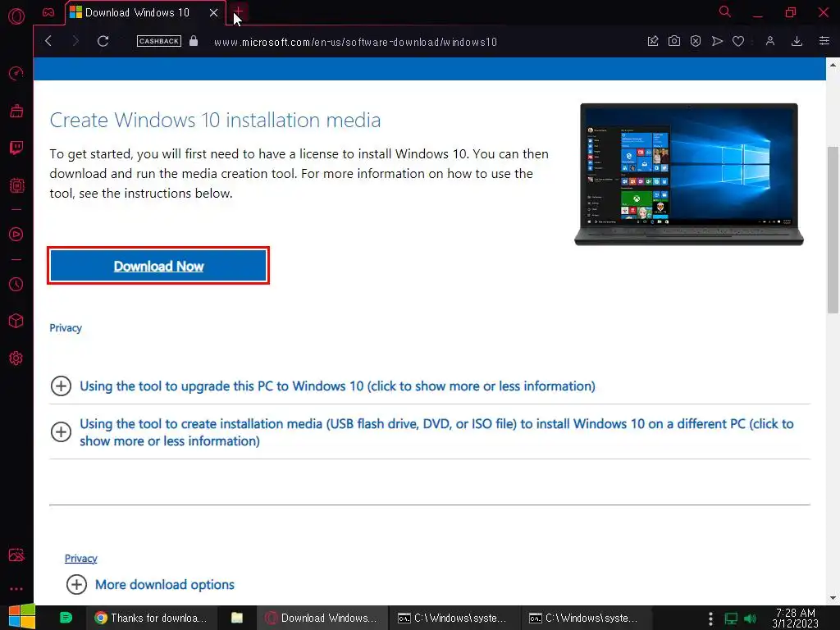Screen dimensions: 840x630
Task: Open File Explorer from taskbar
Action: pos(237,618)
